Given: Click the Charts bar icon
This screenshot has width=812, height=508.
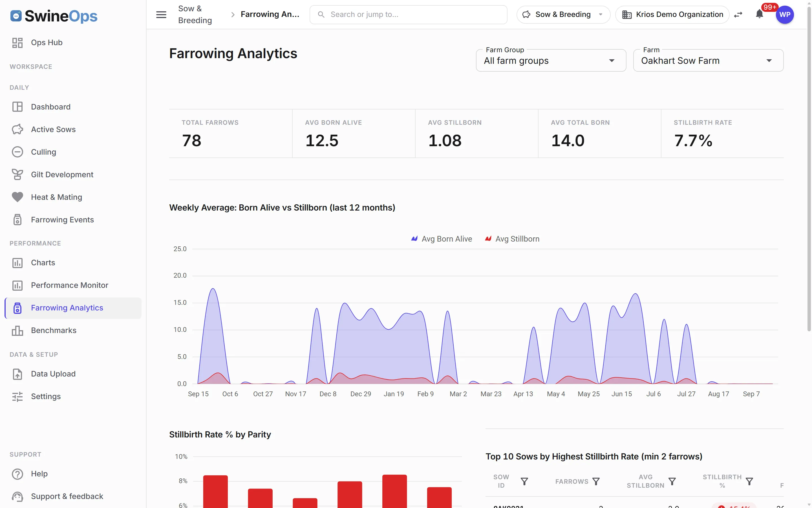Looking at the screenshot, I should pyautogui.click(x=17, y=263).
